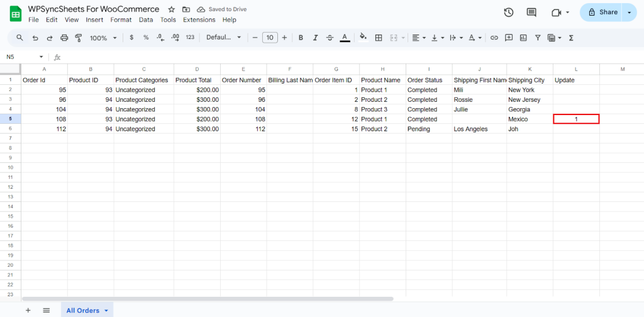Open the Data menu
This screenshot has width=644, height=317.
coord(146,19)
